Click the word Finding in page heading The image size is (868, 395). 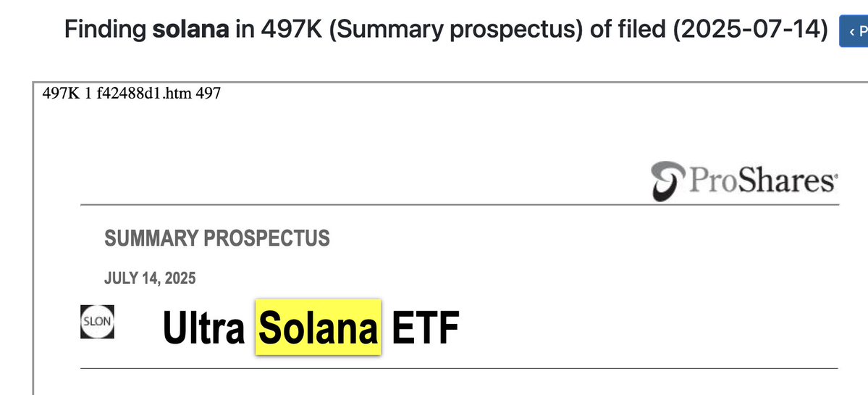(x=106, y=29)
